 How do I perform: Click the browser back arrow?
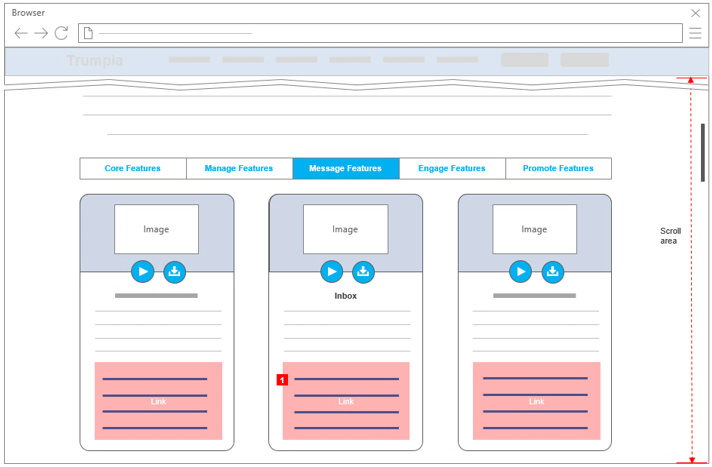pyautogui.click(x=21, y=33)
